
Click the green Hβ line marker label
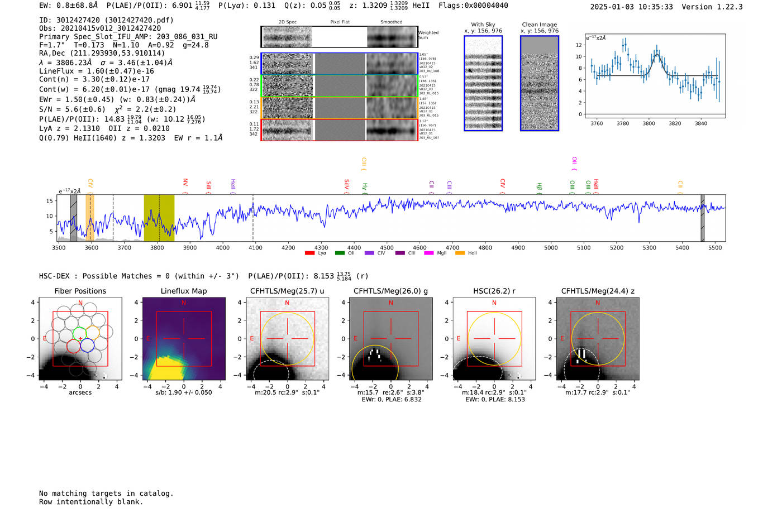(539, 187)
